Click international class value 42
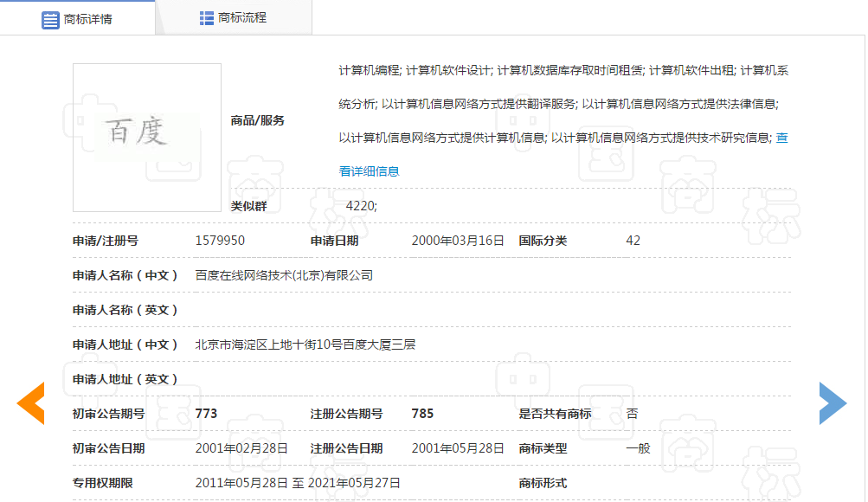Image resolution: width=868 pixels, height=502 pixels. (x=633, y=241)
